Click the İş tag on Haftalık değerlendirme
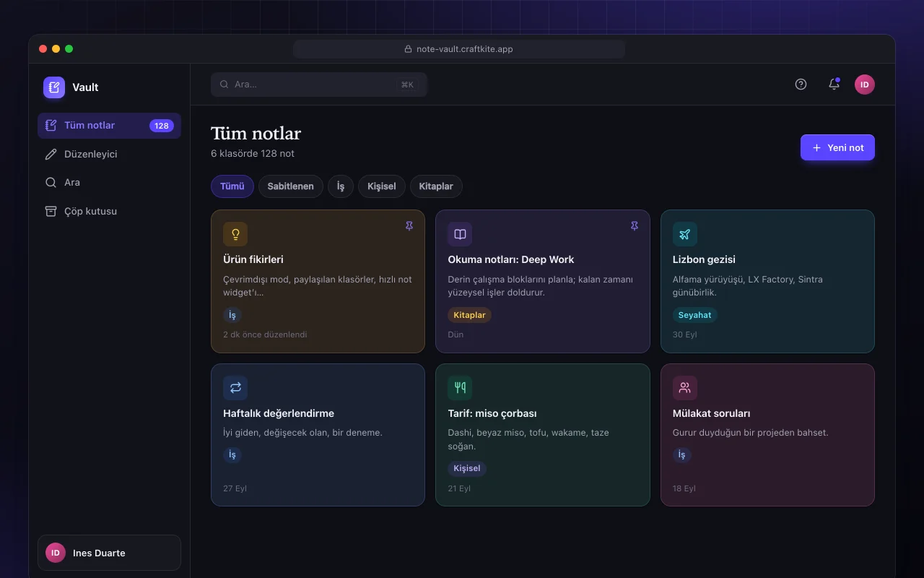The image size is (924, 578). click(x=232, y=454)
